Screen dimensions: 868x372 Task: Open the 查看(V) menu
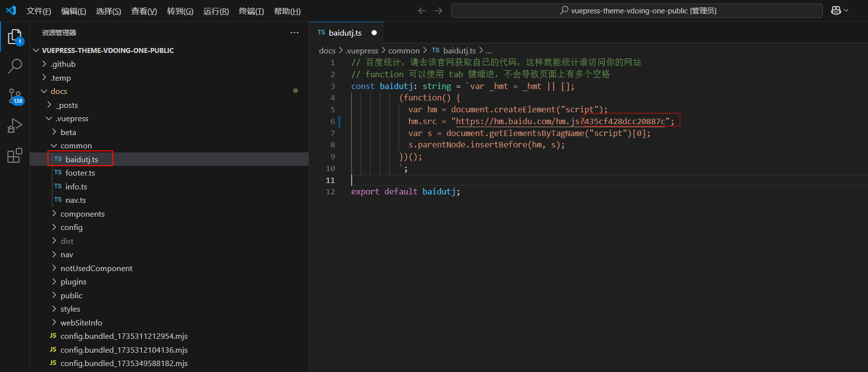coord(144,11)
